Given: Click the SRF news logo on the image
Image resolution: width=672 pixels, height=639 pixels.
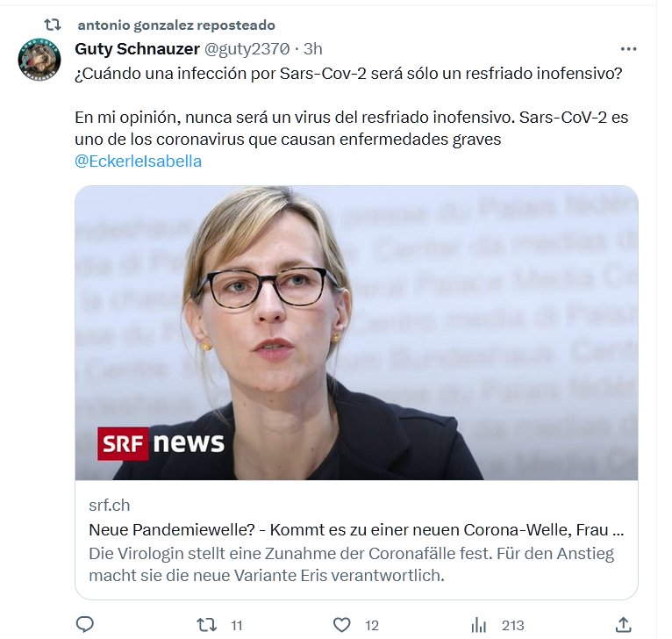Looking at the screenshot, I should (x=161, y=443).
